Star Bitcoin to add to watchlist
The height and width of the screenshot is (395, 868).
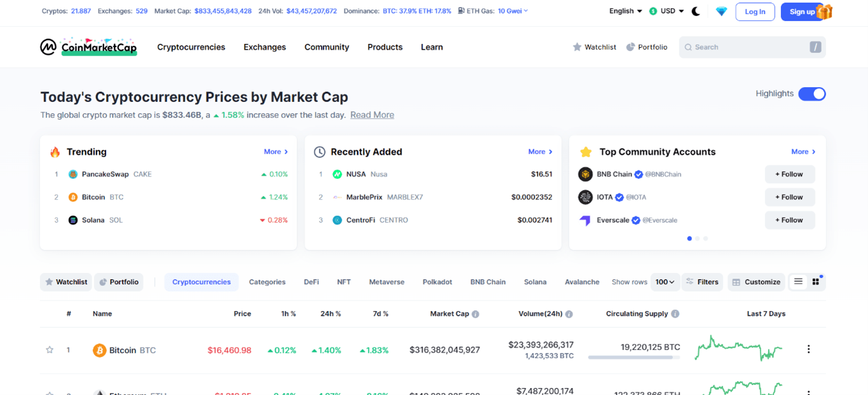50,350
